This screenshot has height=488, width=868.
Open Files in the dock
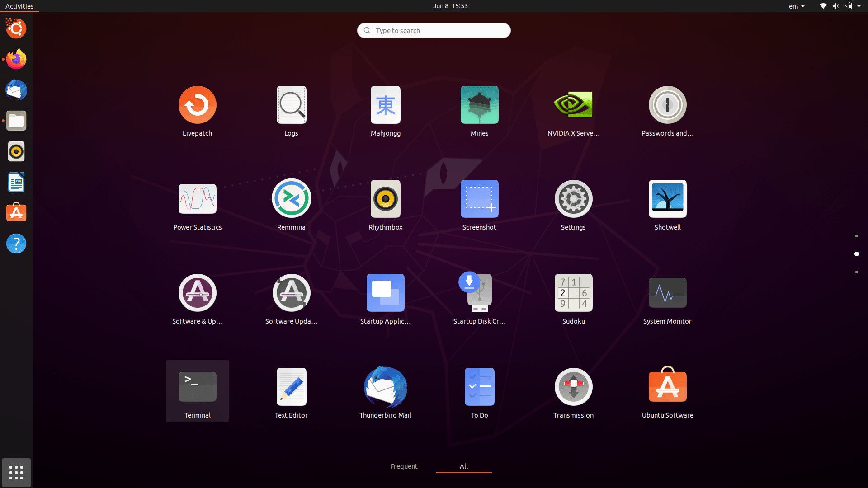point(16,121)
